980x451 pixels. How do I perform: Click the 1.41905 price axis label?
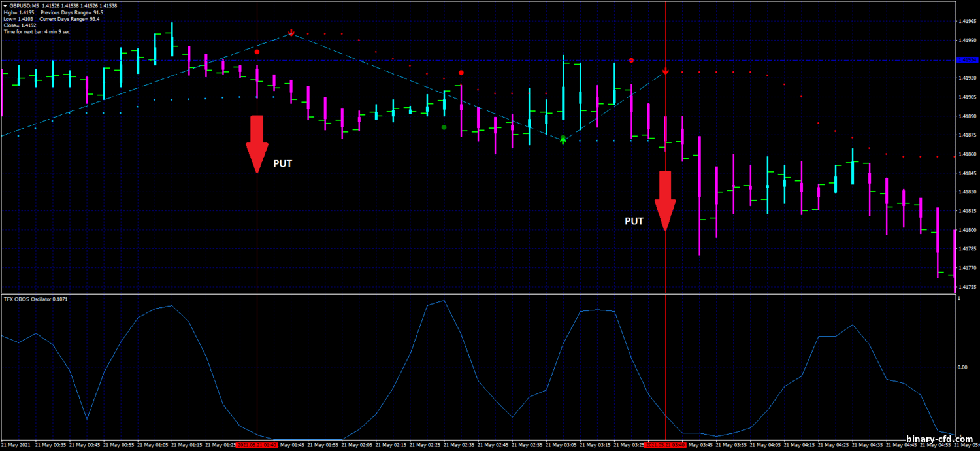coord(967,97)
